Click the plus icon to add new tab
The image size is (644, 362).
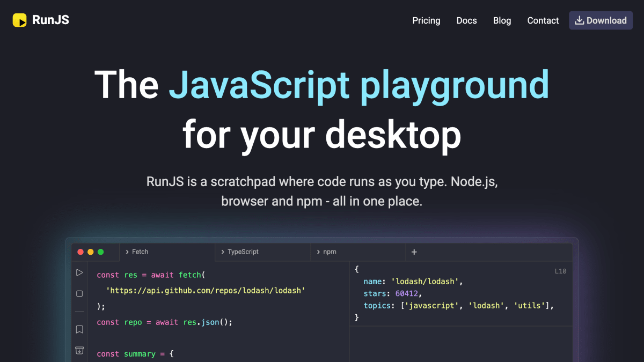pos(414,252)
